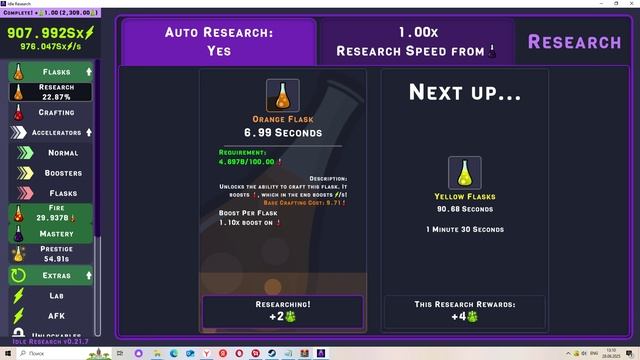Click the lightning bolt icon beside Lab
Image resolution: width=640 pixels, height=360 pixels.
coord(18,296)
